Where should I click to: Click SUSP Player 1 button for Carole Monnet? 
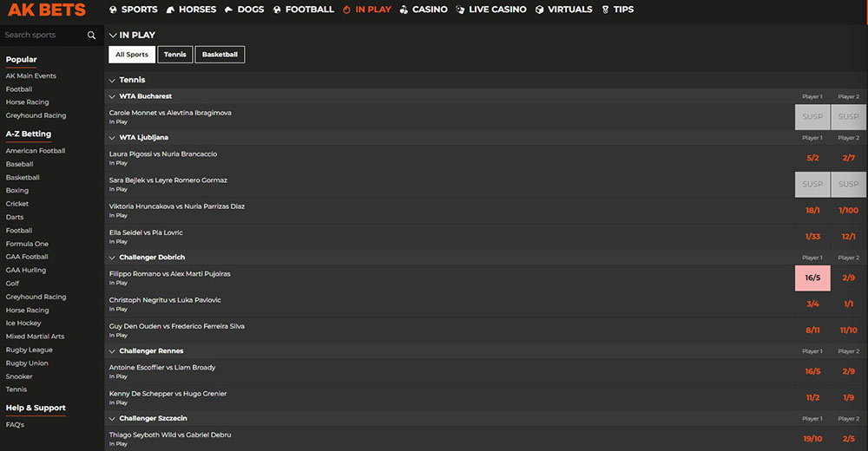coord(812,117)
